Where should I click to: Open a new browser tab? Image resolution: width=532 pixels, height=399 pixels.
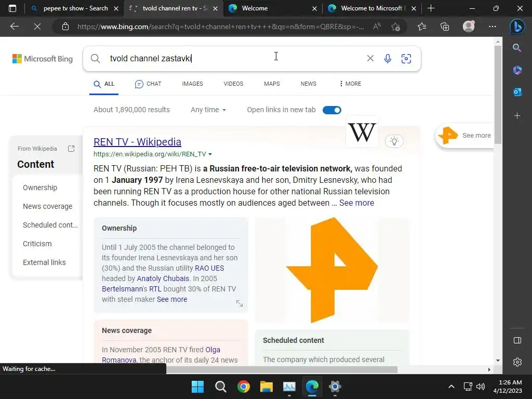click(431, 8)
